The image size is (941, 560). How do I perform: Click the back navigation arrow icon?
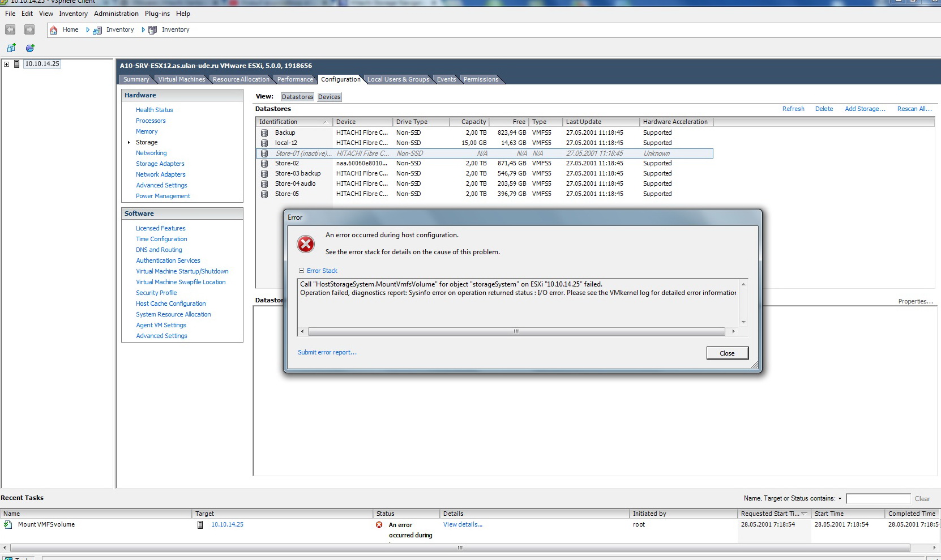[x=10, y=29]
